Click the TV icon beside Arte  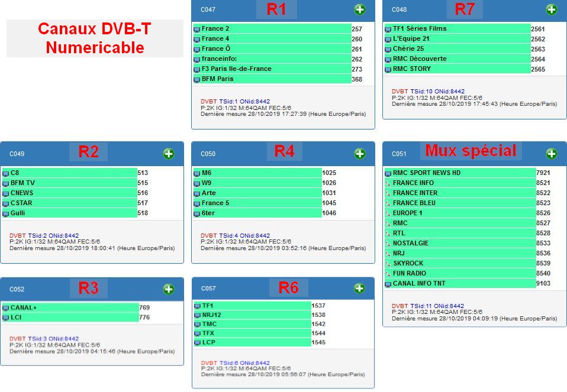click(x=196, y=194)
